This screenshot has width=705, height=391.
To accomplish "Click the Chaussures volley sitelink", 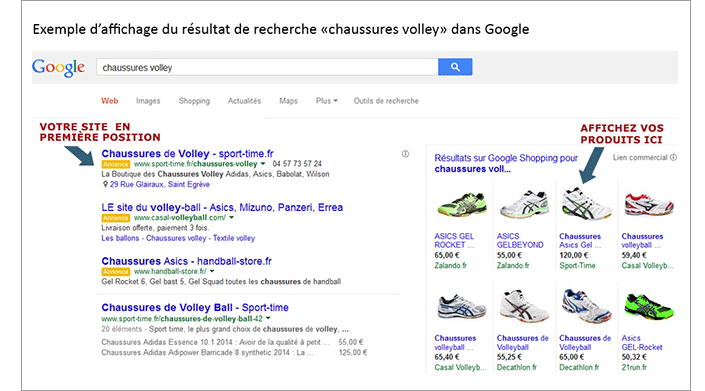I will click(x=176, y=238).
